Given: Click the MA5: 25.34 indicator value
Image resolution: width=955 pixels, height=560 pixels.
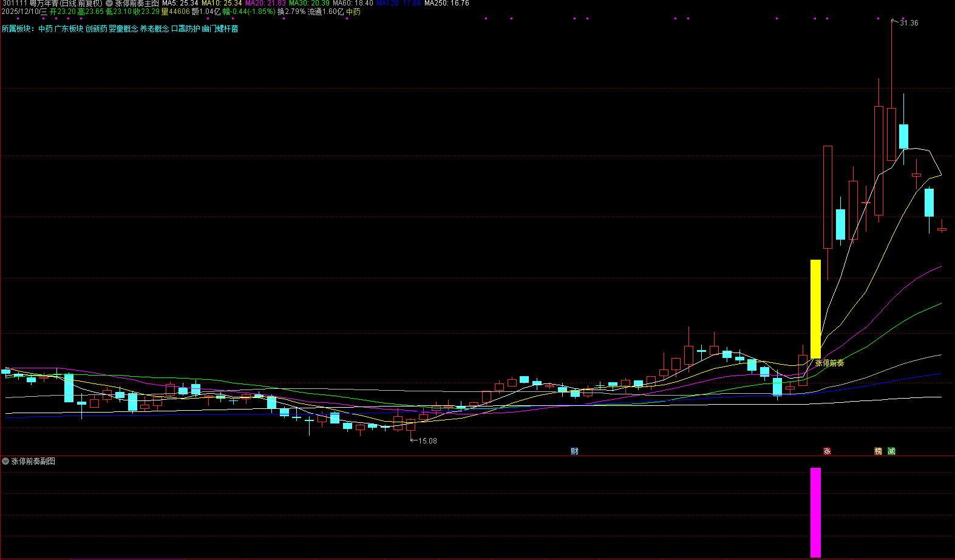Looking at the screenshot, I should coord(180,4).
